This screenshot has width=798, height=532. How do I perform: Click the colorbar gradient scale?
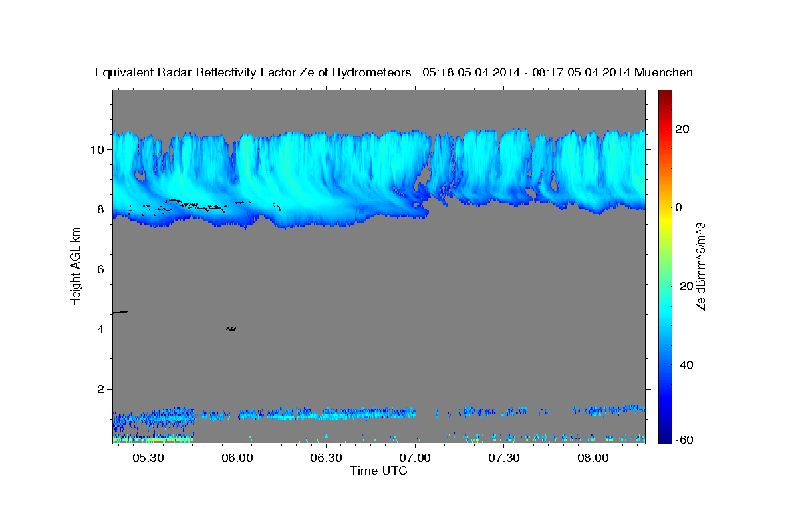pos(665,266)
